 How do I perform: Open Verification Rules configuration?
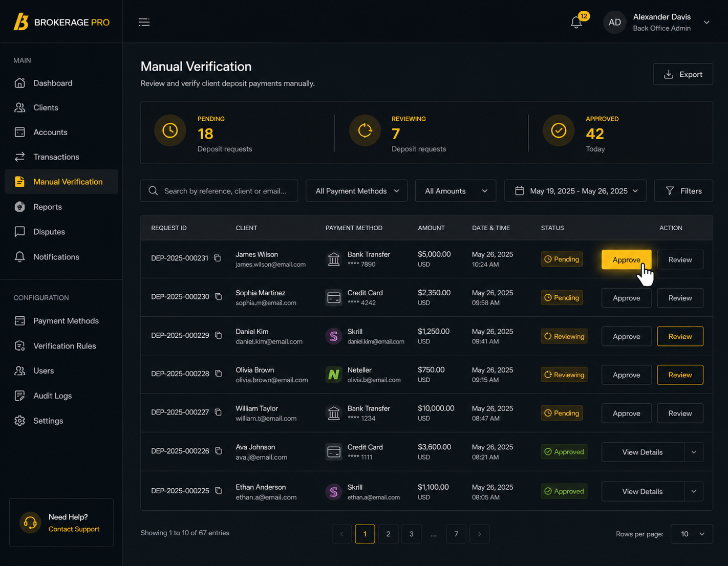click(x=61, y=346)
